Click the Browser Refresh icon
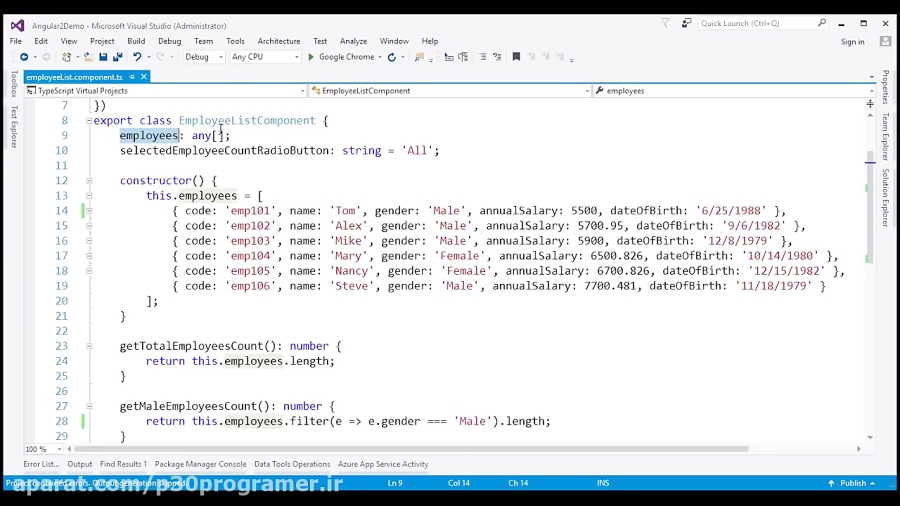 tap(391, 57)
